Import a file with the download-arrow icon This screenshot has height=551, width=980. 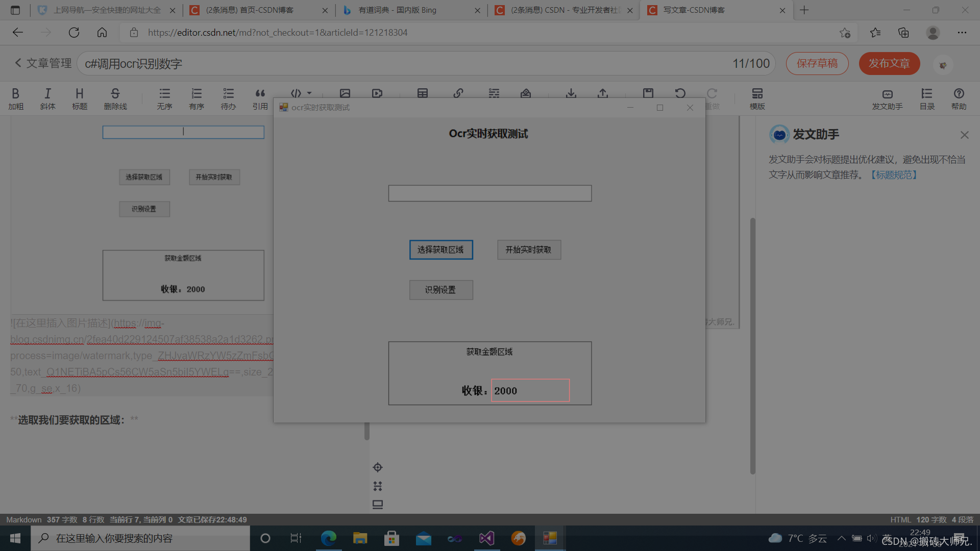571,93
